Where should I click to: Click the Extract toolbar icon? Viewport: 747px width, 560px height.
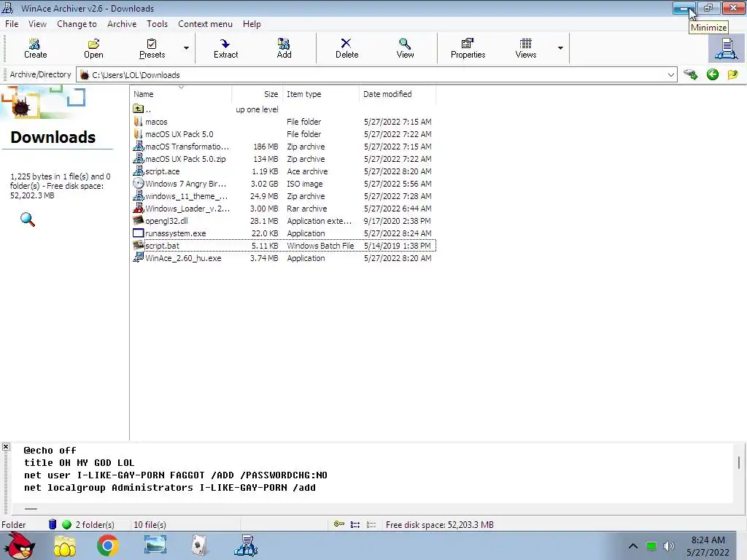click(x=225, y=48)
